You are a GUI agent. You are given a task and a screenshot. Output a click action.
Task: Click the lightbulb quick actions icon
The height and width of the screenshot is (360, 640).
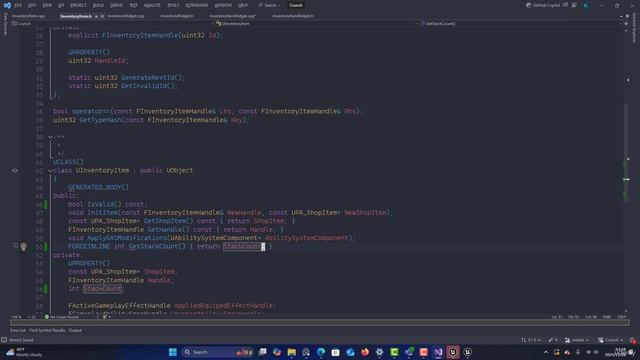(23, 247)
